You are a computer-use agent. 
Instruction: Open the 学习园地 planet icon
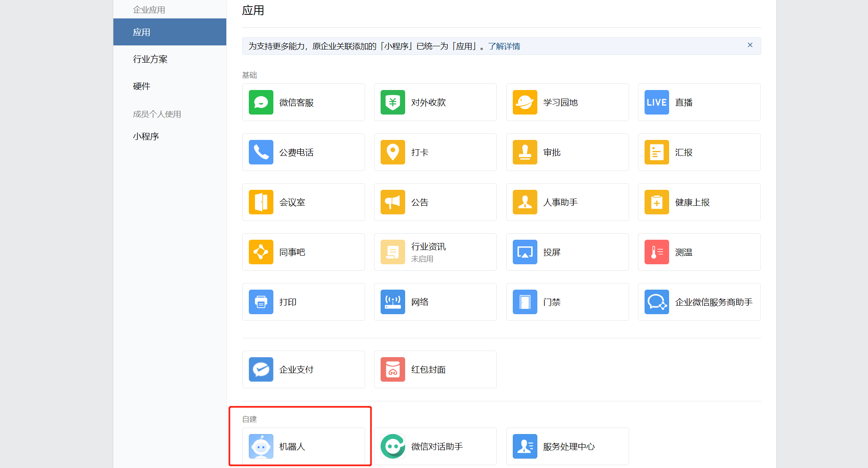(525, 102)
